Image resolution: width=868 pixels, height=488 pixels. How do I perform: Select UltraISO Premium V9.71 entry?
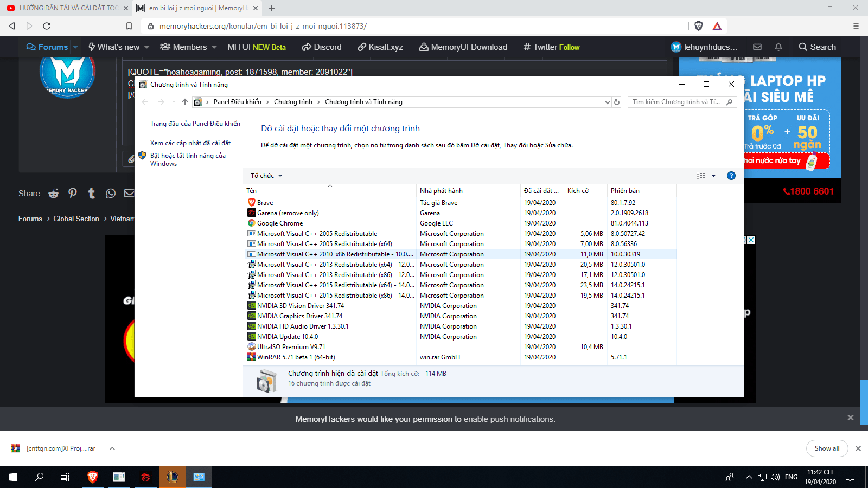291,347
